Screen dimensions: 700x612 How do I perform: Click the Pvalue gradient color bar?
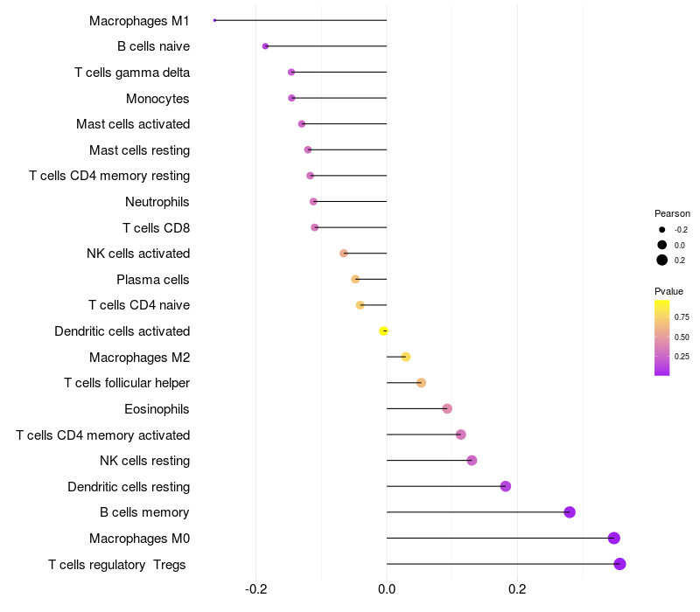[x=661, y=337]
